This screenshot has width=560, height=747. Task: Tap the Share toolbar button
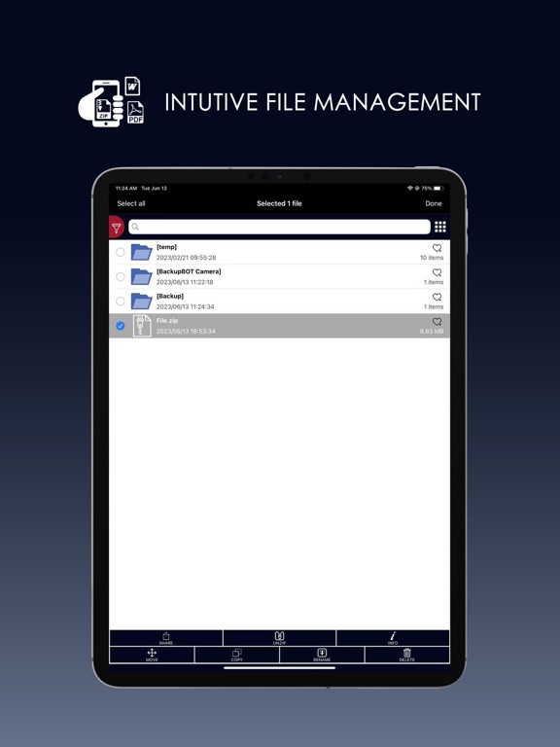pyautogui.click(x=166, y=638)
